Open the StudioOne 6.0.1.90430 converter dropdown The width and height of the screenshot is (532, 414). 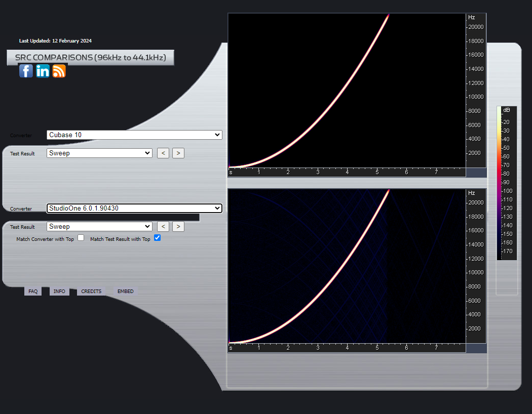(134, 209)
